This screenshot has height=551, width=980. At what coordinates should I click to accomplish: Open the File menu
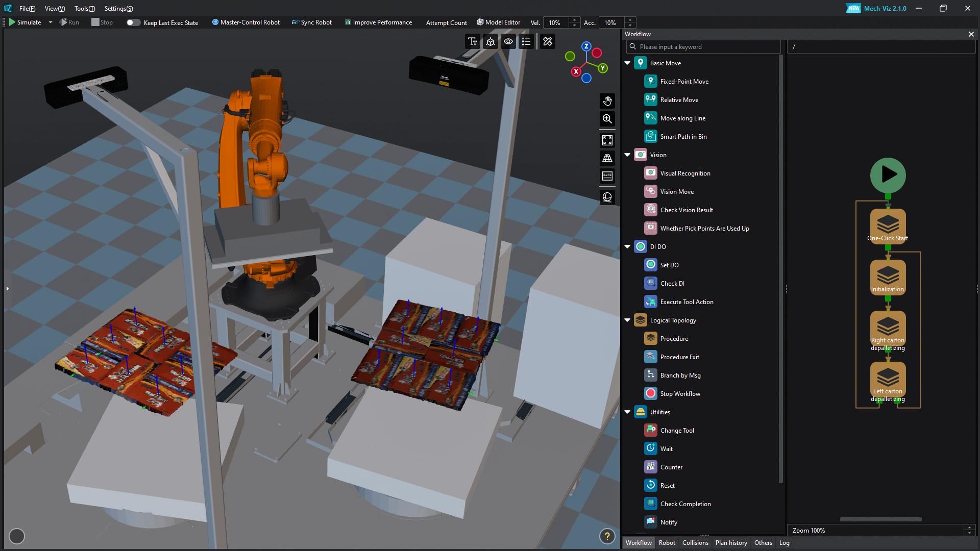point(27,9)
